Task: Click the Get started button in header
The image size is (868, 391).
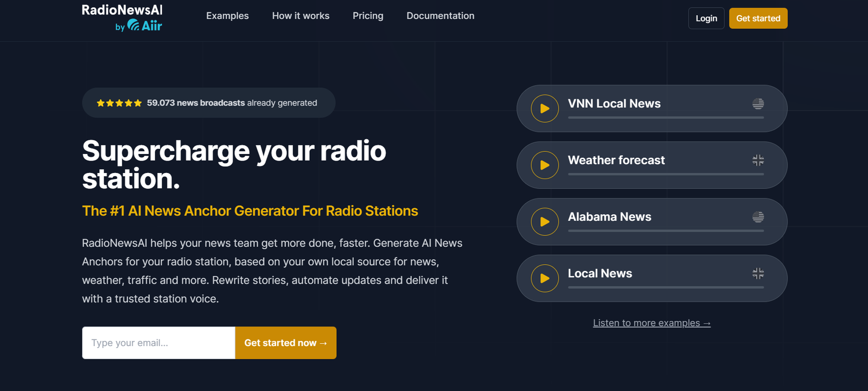Action: point(758,18)
